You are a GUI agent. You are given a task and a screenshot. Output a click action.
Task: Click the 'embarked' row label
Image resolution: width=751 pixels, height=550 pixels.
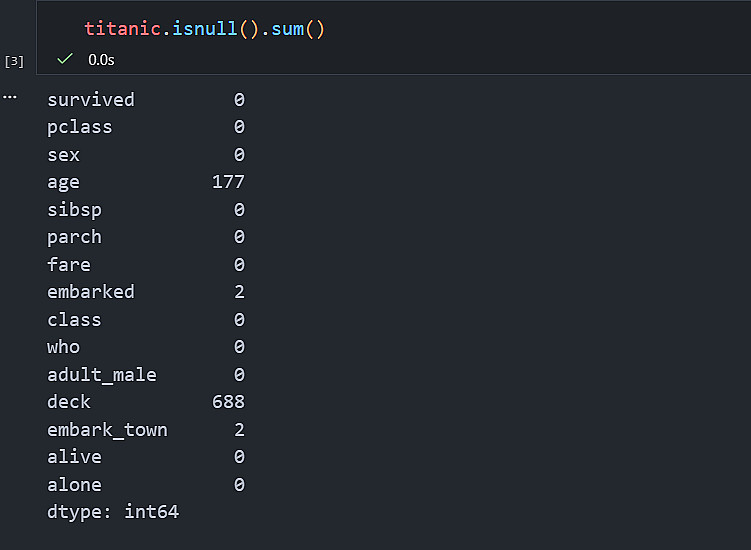point(90,292)
